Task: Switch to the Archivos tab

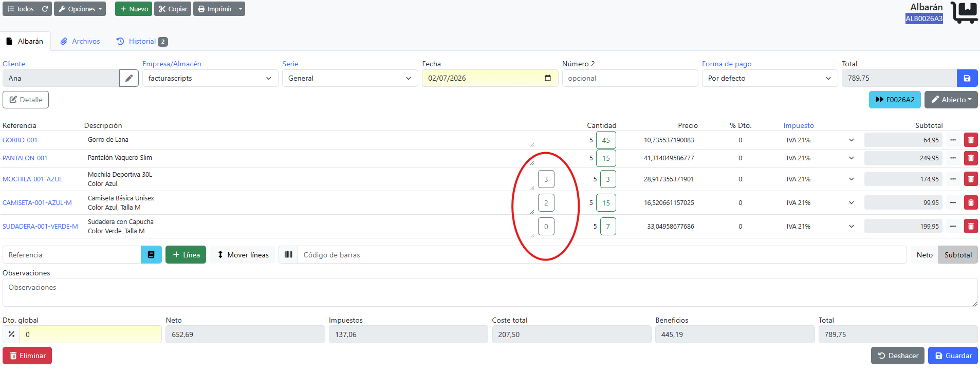Action: [x=80, y=41]
